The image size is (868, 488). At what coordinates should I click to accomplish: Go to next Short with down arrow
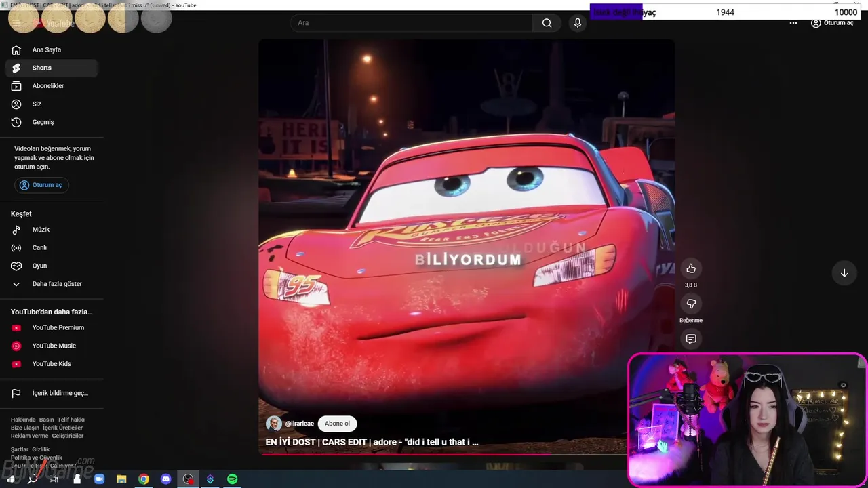844,273
